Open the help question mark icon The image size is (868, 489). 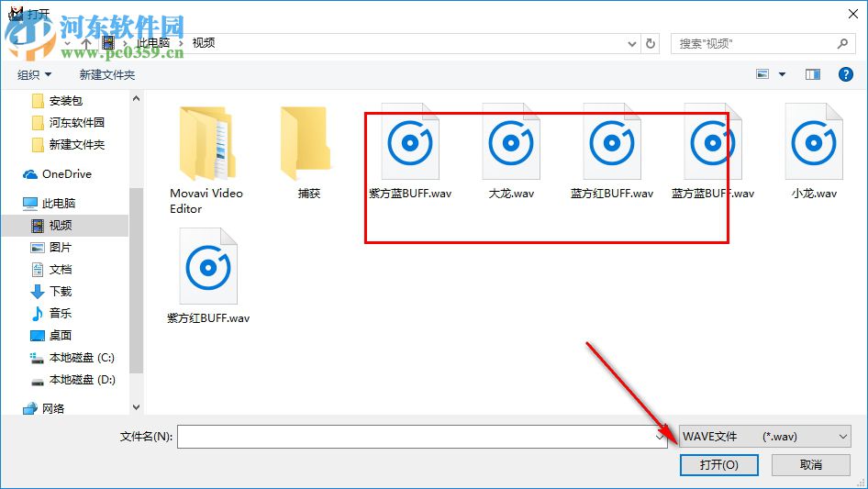pos(845,74)
